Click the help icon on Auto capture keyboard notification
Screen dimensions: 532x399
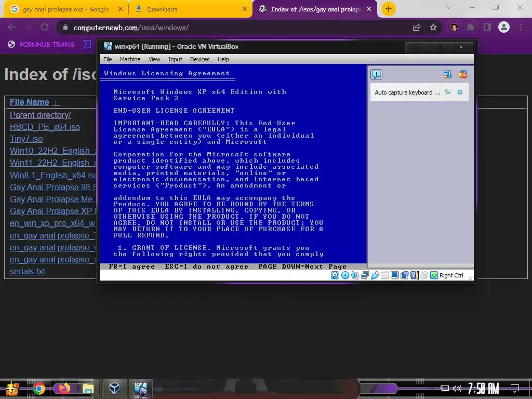tap(448, 92)
